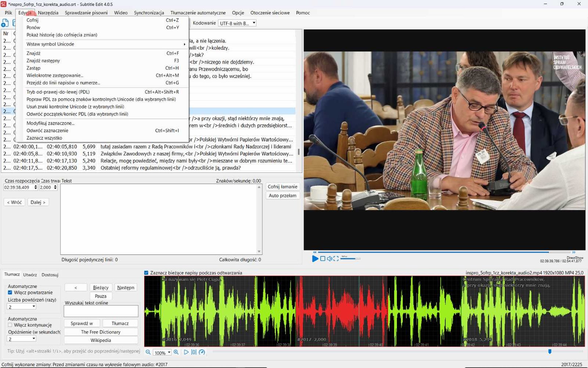Toggle fullscreen video icon
Image resolution: width=588 pixels, height=368 pixels.
[x=336, y=259]
